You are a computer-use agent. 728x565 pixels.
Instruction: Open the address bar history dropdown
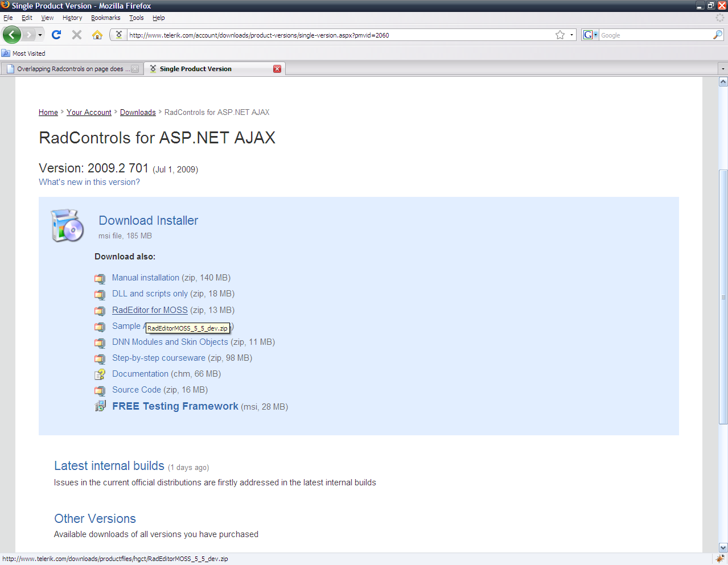coord(571,35)
